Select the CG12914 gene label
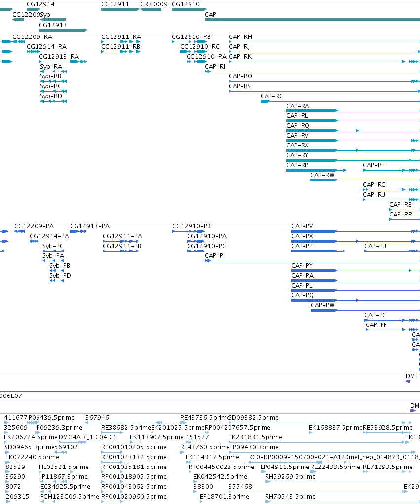420x504 pixels. pyautogui.click(x=40, y=4)
